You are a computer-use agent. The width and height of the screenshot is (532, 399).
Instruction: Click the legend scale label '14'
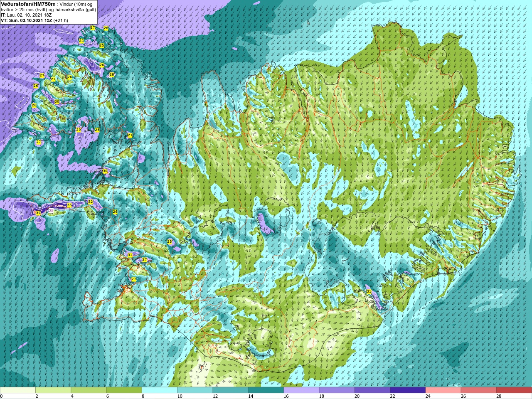pyautogui.click(x=251, y=396)
